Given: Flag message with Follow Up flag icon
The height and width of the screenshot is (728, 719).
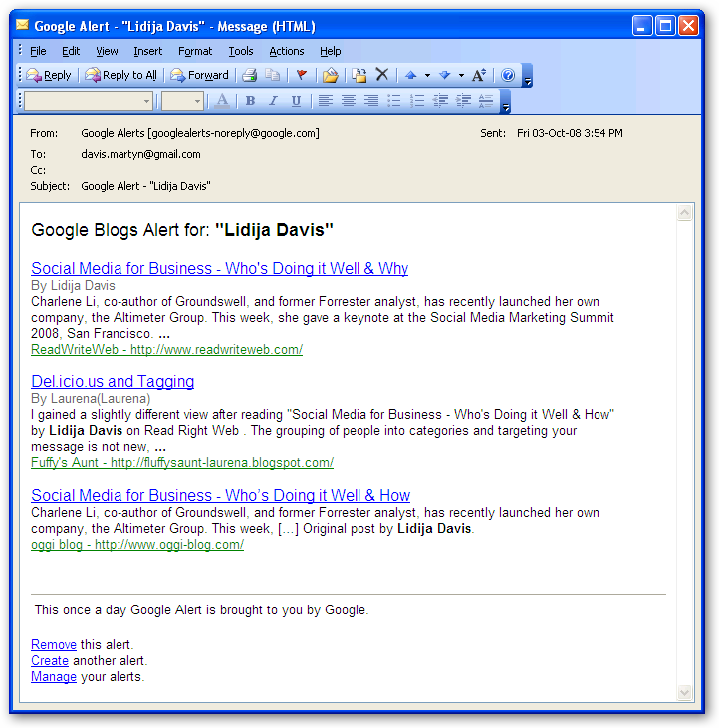Looking at the screenshot, I should tap(302, 75).
